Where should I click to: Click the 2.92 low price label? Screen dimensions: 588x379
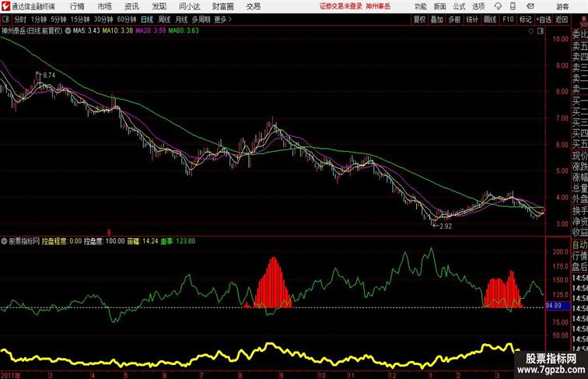(446, 226)
